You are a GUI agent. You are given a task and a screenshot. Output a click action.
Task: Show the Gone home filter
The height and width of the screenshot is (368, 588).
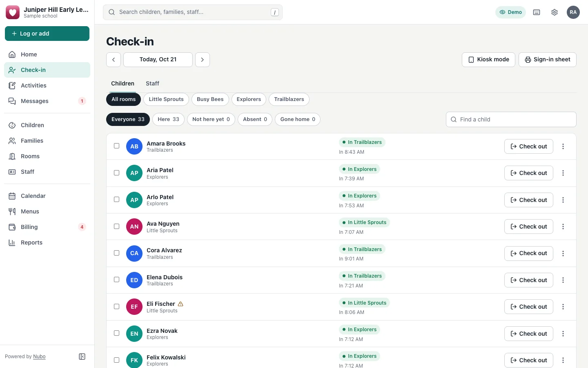coord(298,119)
